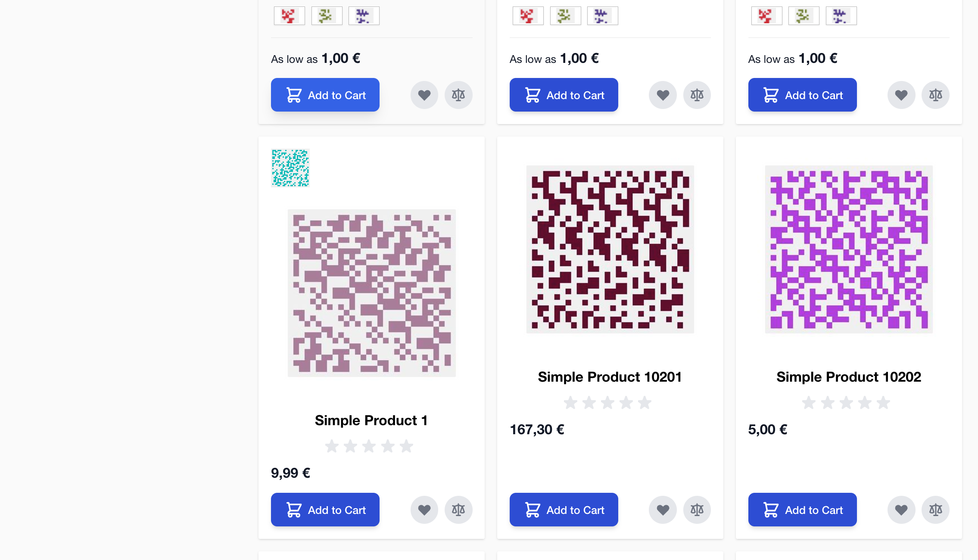Click wishlist heart in top-middle product card
The width and height of the screenshot is (978, 560).
pos(663,95)
